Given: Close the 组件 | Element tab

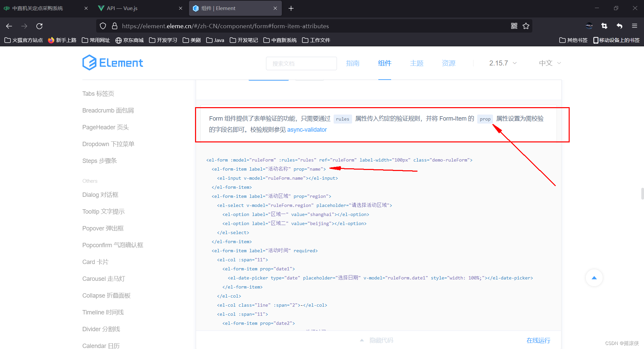Looking at the screenshot, I should click(x=275, y=8).
